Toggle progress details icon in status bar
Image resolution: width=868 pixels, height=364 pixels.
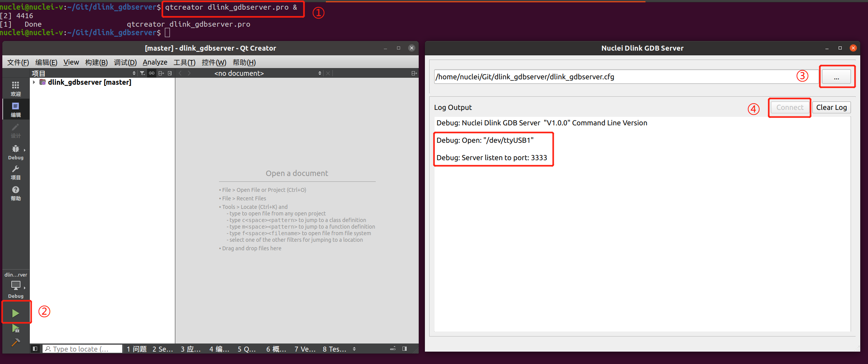coord(393,349)
